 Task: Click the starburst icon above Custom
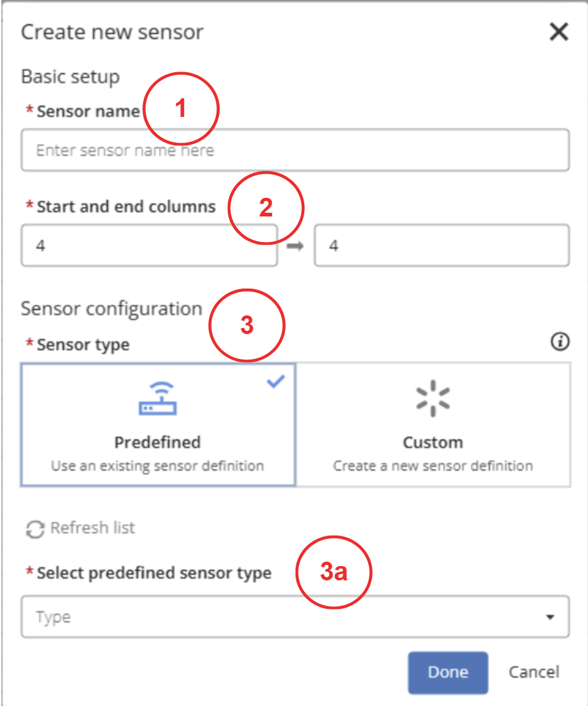(x=432, y=399)
